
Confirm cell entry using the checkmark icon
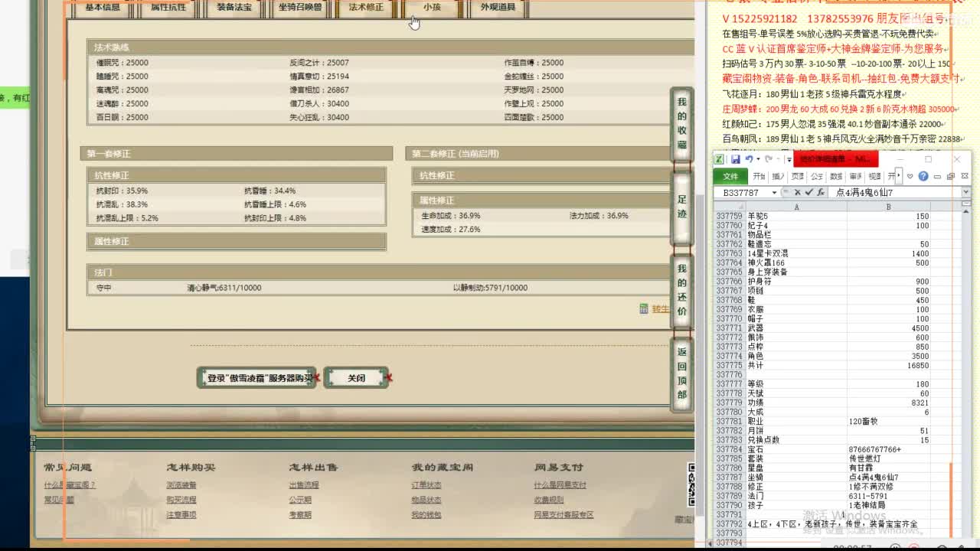click(808, 193)
